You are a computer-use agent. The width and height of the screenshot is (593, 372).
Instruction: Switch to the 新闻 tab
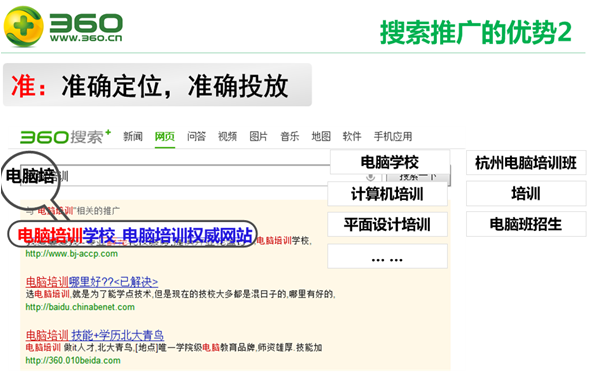tap(133, 136)
